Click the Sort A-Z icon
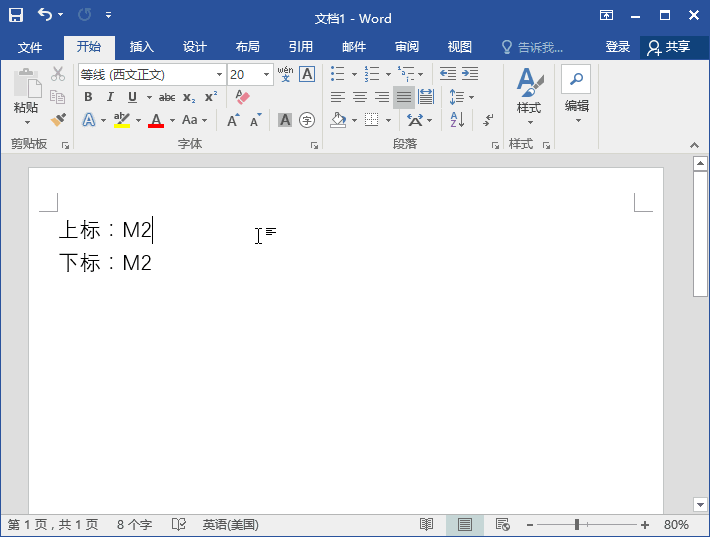The width and height of the screenshot is (710, 537). click(457, 120)
